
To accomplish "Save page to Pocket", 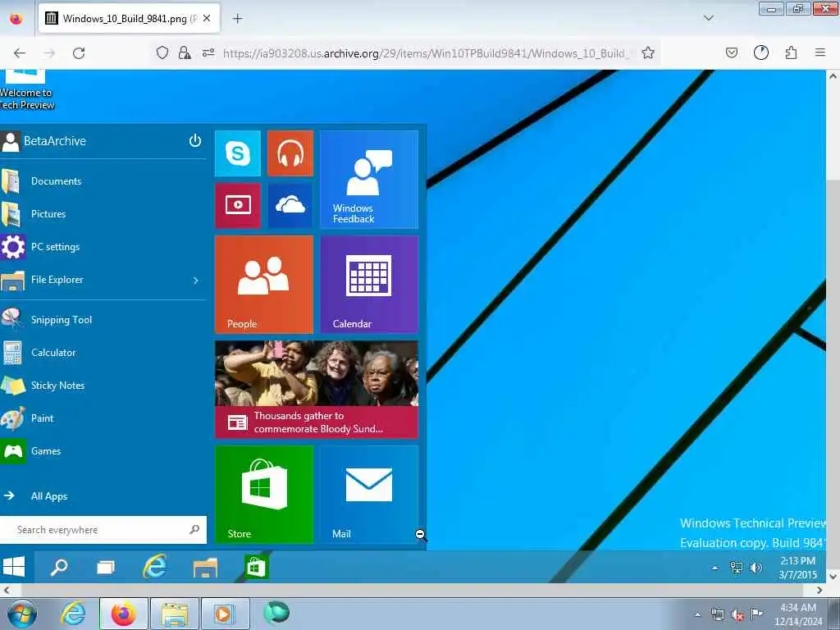I will [x=732, y=52].
